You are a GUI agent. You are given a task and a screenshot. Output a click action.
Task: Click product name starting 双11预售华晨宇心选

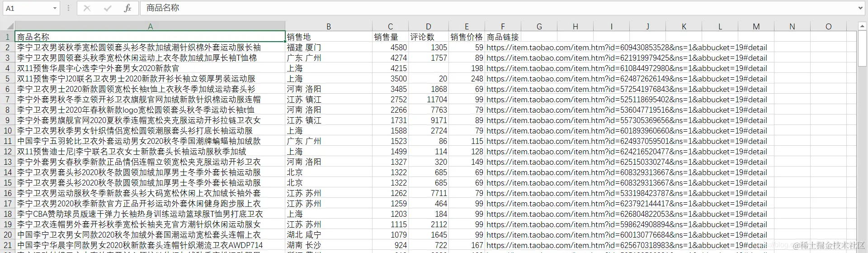coord(150,68)
